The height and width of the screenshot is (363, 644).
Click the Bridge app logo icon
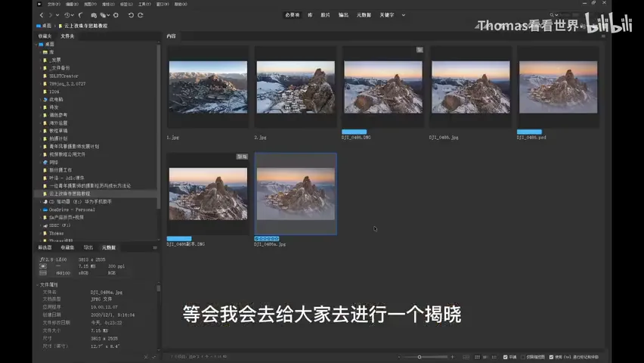click(x=39, y=4)
